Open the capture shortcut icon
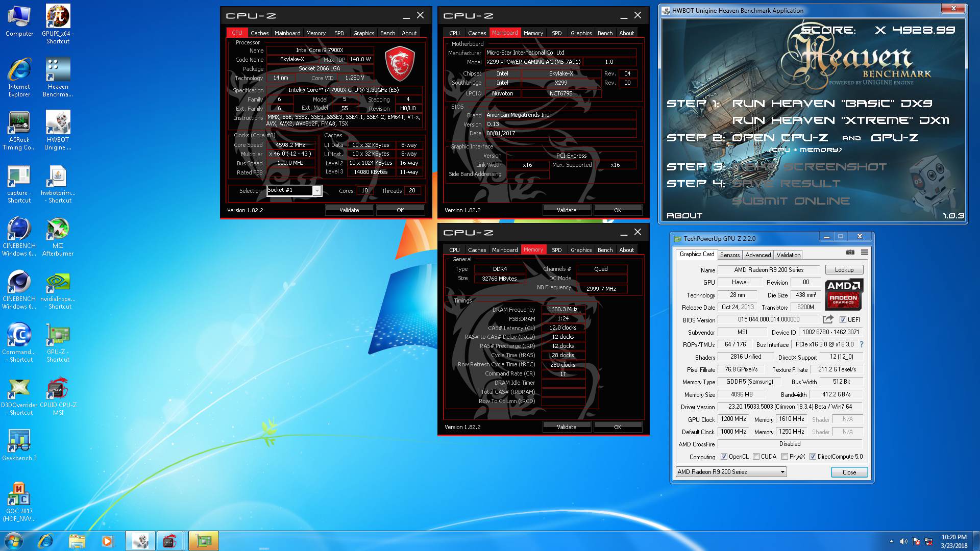 click(x=19, y=183)
